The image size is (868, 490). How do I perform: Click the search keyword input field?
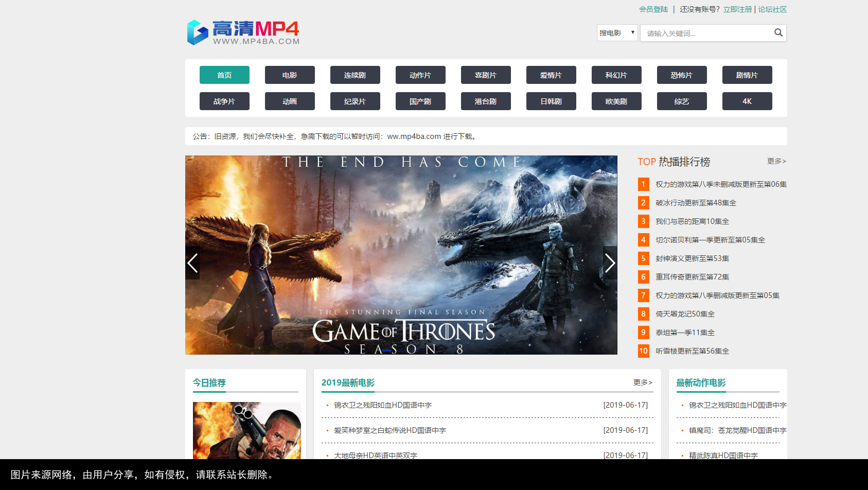[x=706, y=33]
